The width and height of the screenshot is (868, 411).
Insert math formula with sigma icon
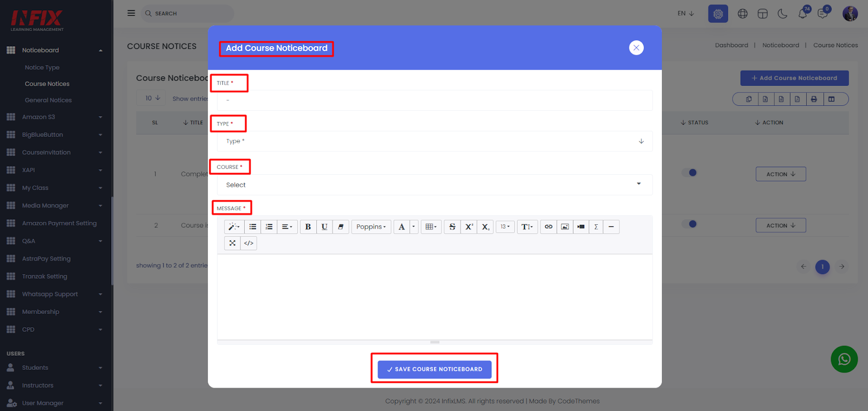596,227
